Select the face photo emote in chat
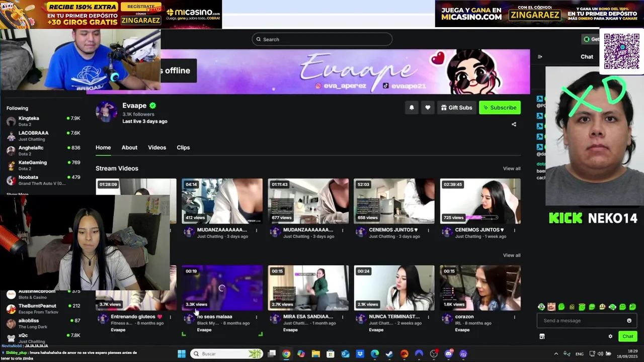644x362 pixels. (x=551, y=307)
